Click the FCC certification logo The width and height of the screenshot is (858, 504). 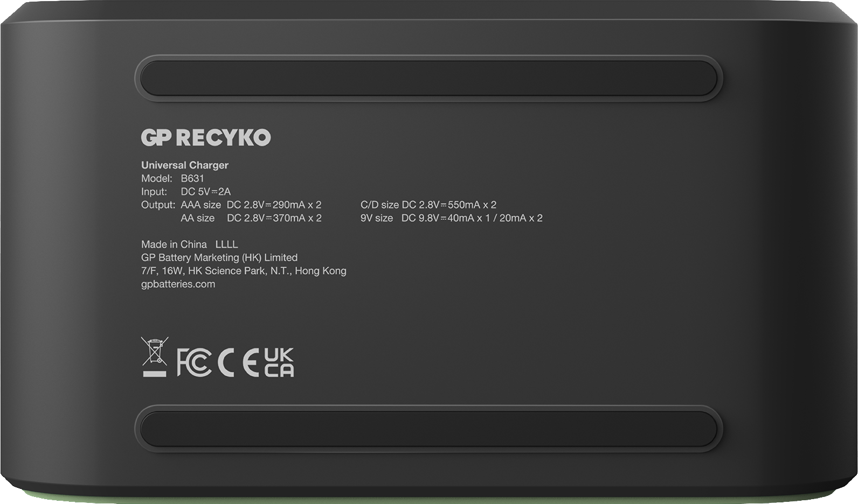pyautogui.click(x=194, y=362)
